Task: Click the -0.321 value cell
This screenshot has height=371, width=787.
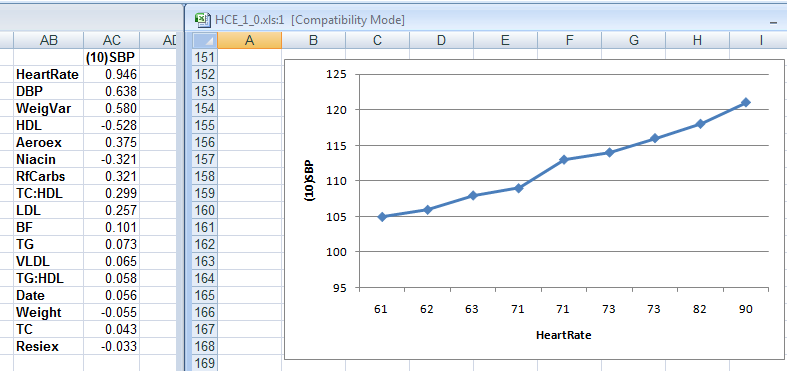Action: [x=111, y=160]
